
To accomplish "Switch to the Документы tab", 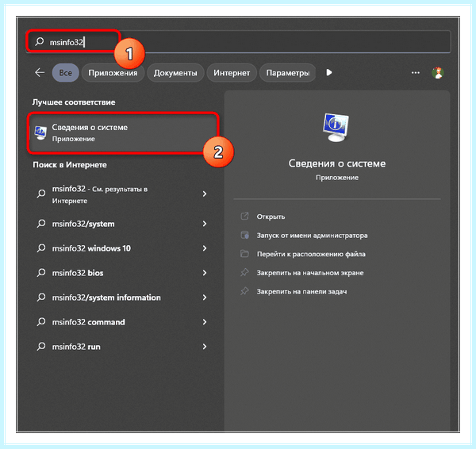I will pyautogui.click(x=175, y=73).
